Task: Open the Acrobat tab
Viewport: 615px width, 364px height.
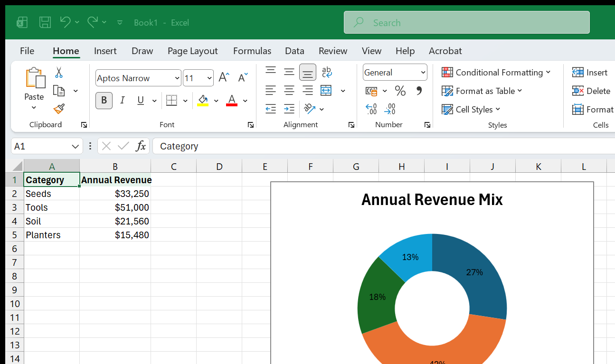Action: tap(445, 51)
